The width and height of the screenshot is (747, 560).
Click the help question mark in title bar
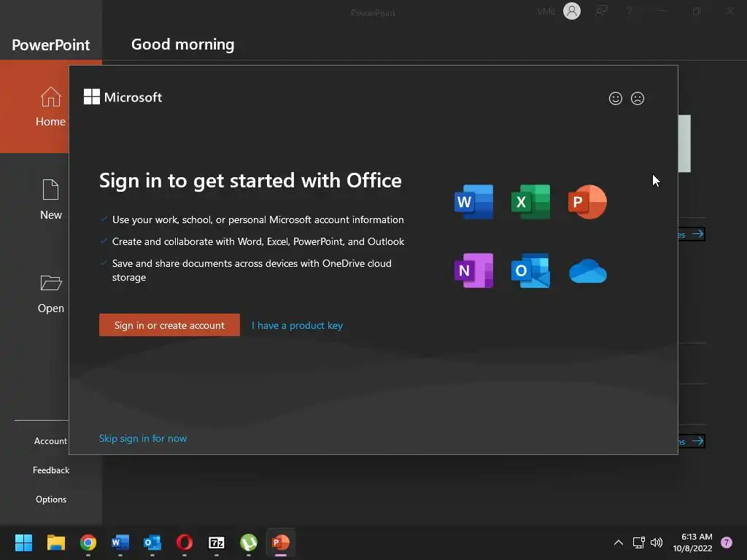tap(630, 12)
